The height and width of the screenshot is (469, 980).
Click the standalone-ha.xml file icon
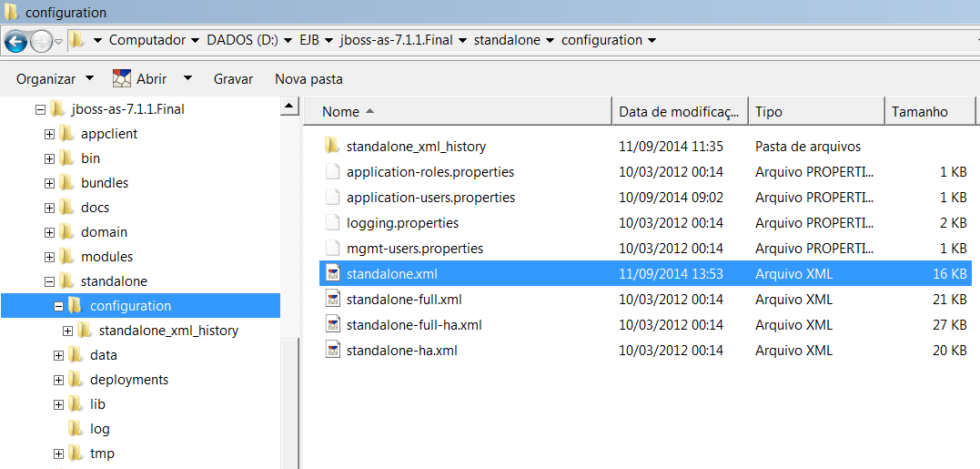click(x=332, y=351)
